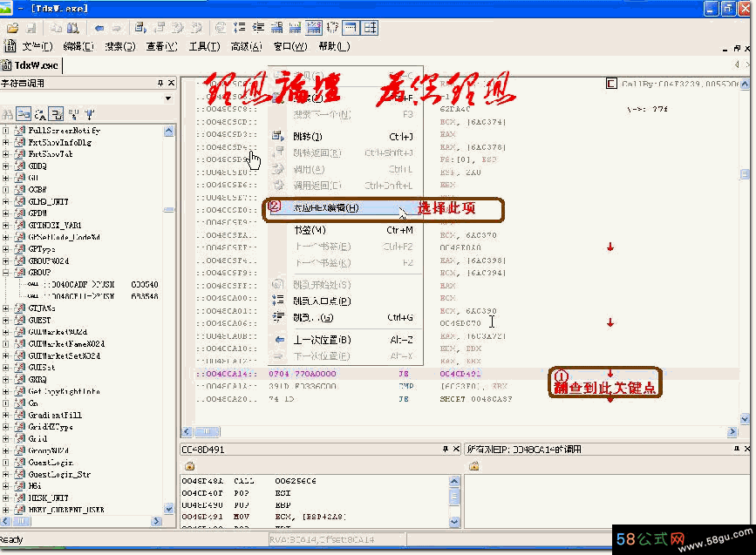This screenshot has width=756, height=555.
Task: Select the 0048CA14 JE instruction line
Action: [x=349, y=373]
